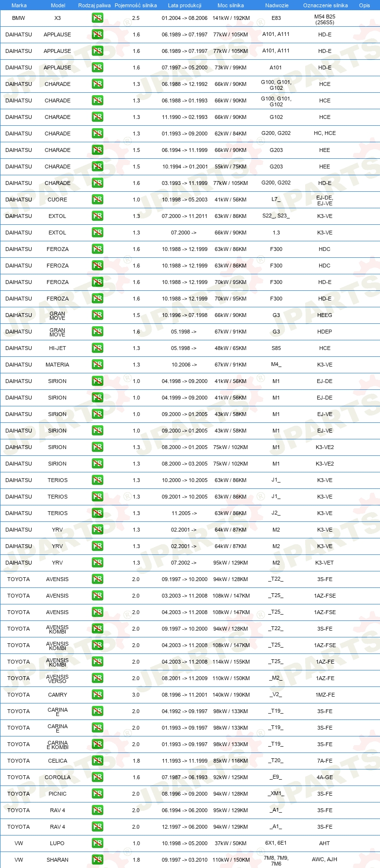The height and width of the screenshot is (868, 380).
Task: Click the fuel icon in the AVENSIS KOMBI 114kW row
Action: click(97, 662)
